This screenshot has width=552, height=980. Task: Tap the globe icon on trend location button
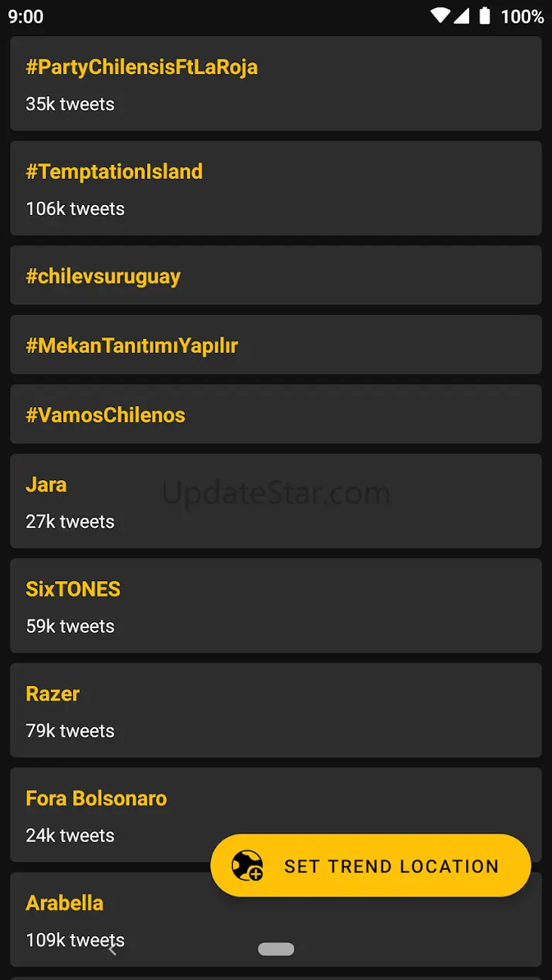[247, 865]
